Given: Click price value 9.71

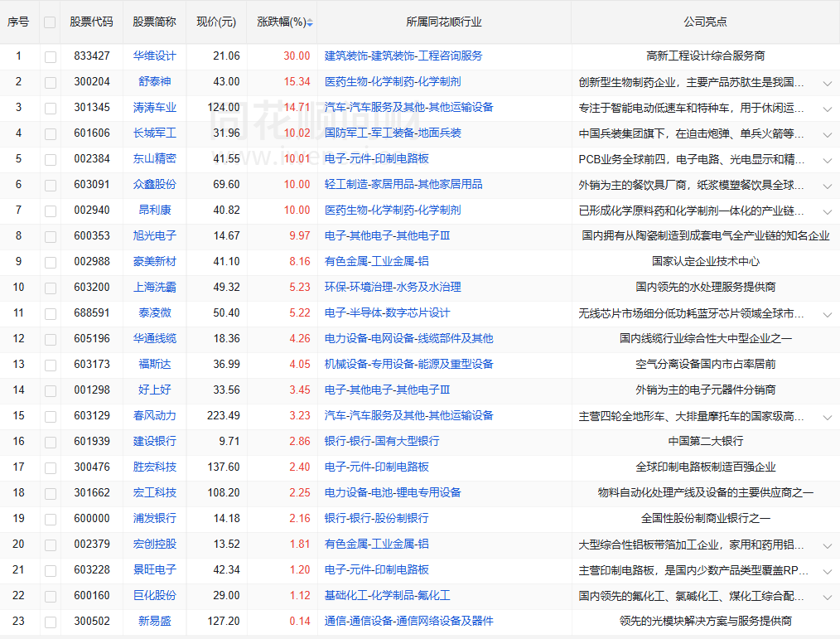Looking at the screenshot, I should click(x=229, y=441).
